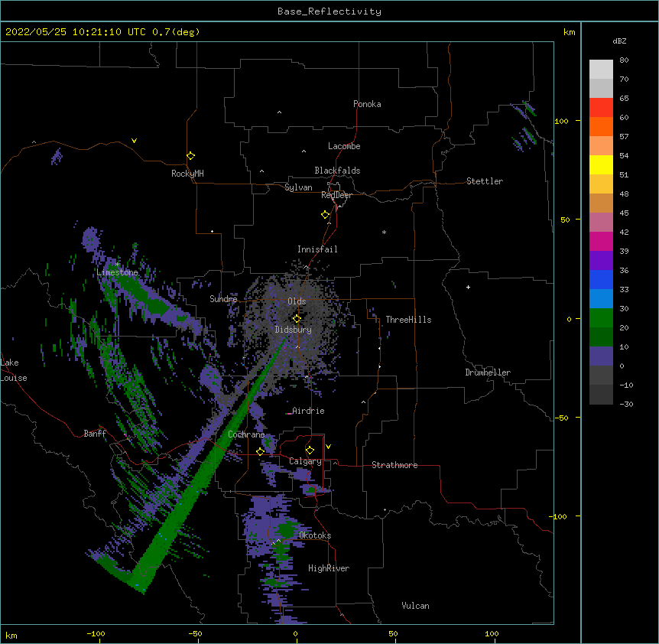Click the Lake Louise label

coord(14,370)
